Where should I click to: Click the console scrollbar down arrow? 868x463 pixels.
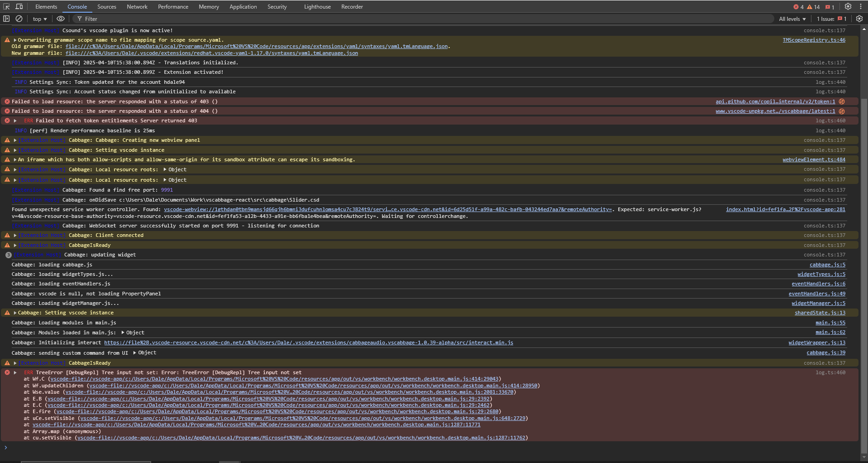(864, 457)
